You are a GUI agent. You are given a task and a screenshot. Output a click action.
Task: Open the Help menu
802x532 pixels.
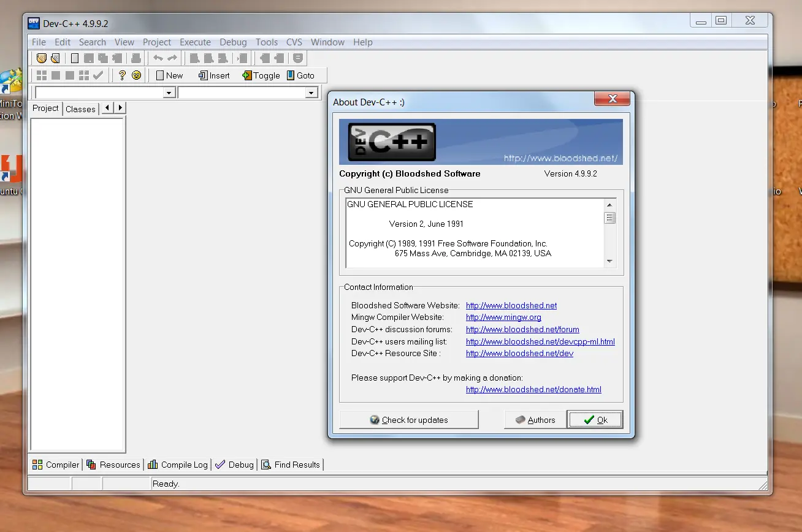point(363,42)
